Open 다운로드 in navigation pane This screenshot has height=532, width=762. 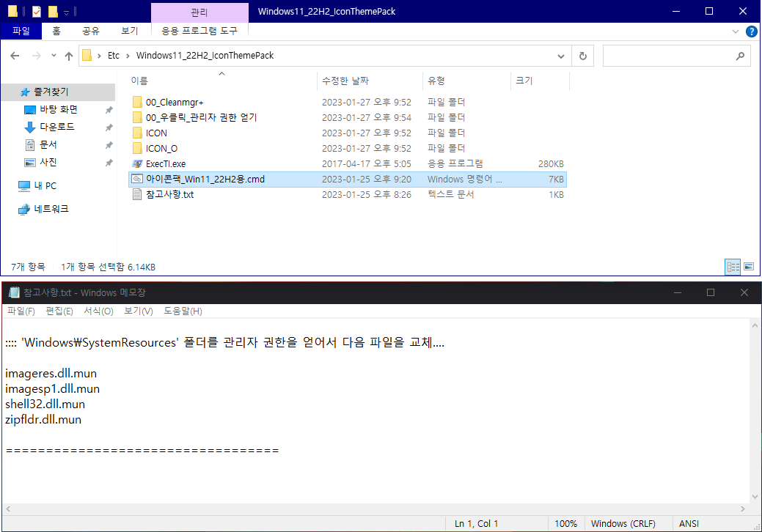59,128
